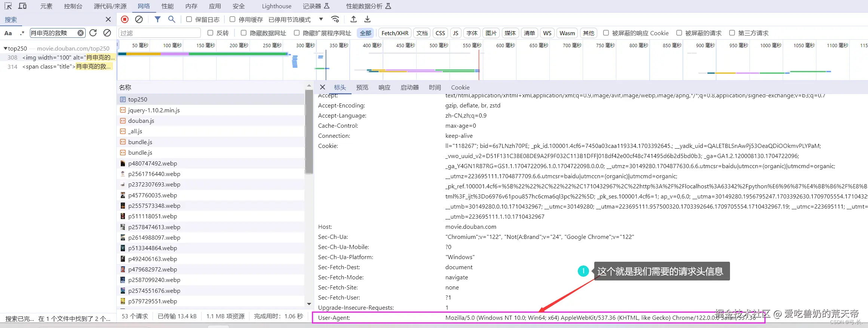Clear search results cancel icon
This screenshot has height=328, width=868.
(x=107, y=33)
